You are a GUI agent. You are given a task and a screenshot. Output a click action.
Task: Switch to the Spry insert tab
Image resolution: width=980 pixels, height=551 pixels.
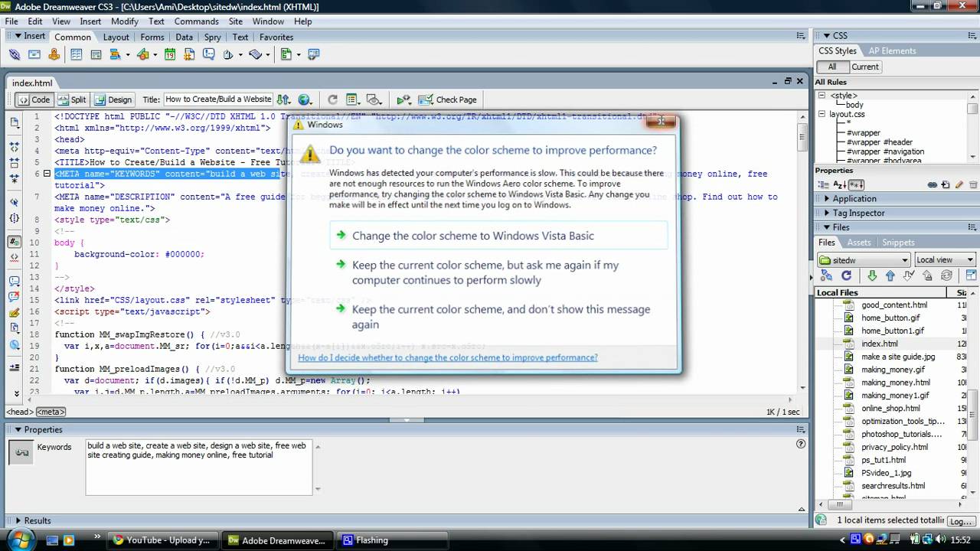point(213,37)
